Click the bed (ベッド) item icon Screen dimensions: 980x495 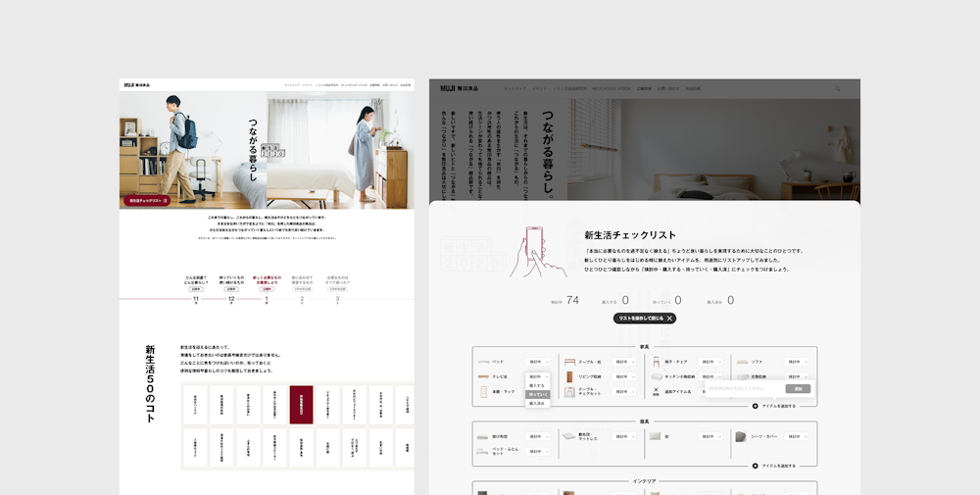(x=483, y=362)
